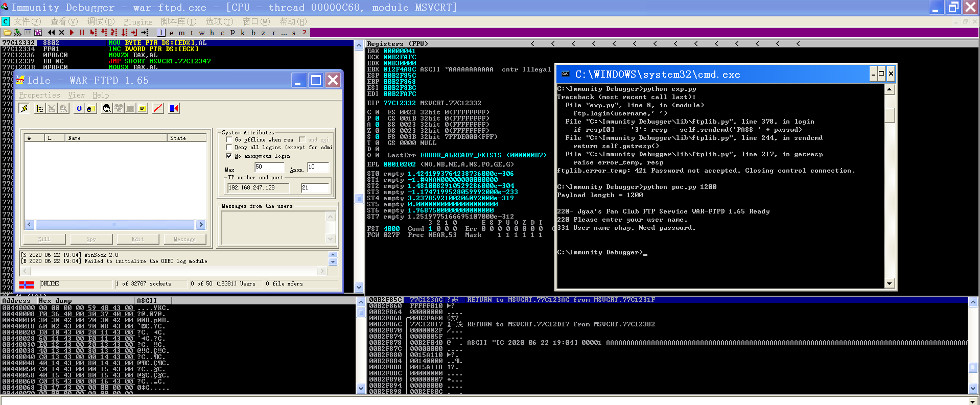This screenshot has width=980, height=405.
Task: Click the Execute till return icon
Action: tap(134, 33)
